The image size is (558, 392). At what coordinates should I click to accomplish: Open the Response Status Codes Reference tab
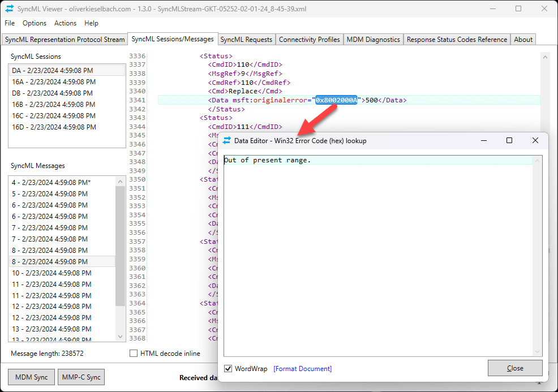(x=456, y=40)
